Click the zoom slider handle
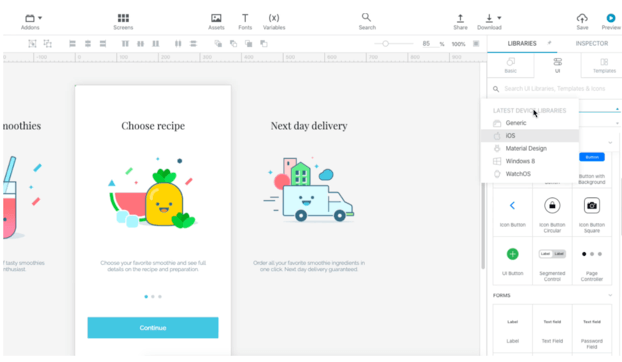Viewport: 622px width, 362px height. tap(385, 44)
